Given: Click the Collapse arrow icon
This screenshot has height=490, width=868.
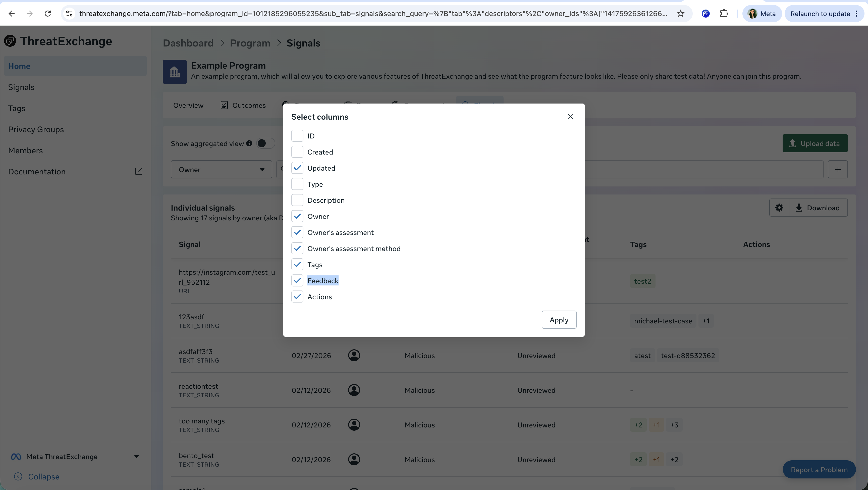Looking at the screenshot, I should [x=18, y=476].
